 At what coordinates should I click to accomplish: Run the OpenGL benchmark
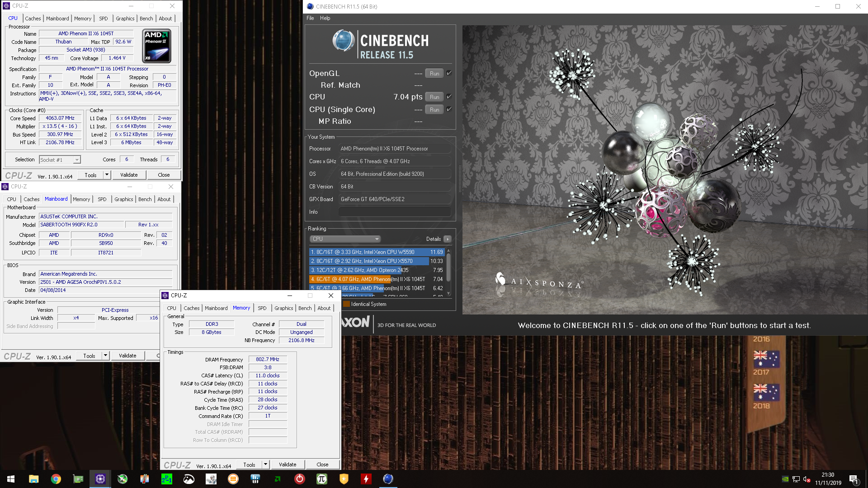tap(434, 74)
